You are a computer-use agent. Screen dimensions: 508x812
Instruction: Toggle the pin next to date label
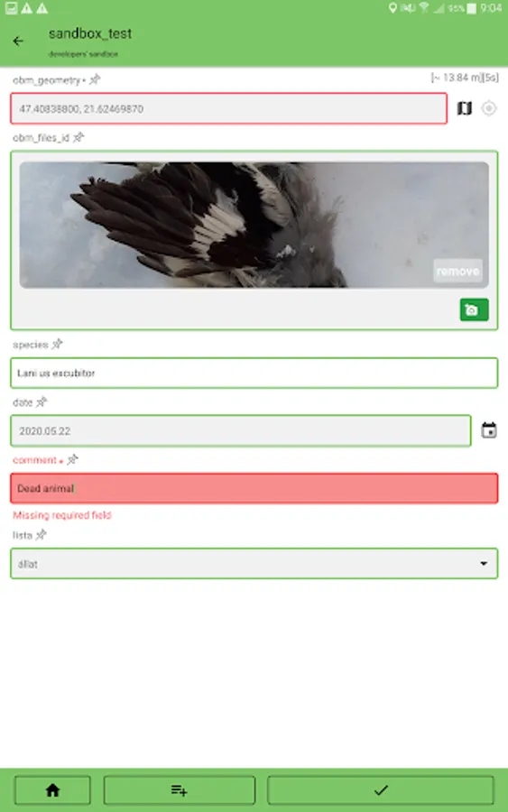coord(42,401)
